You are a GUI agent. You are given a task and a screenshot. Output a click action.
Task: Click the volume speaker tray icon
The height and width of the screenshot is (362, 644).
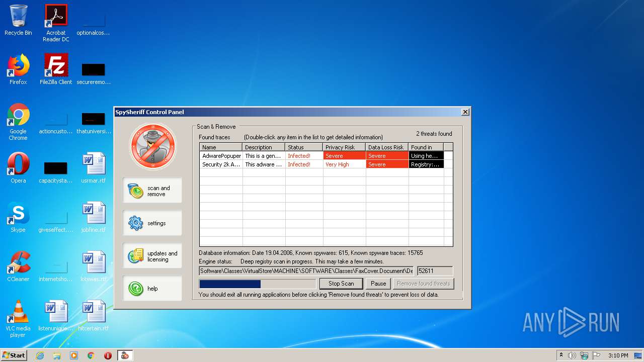point(572,355)
